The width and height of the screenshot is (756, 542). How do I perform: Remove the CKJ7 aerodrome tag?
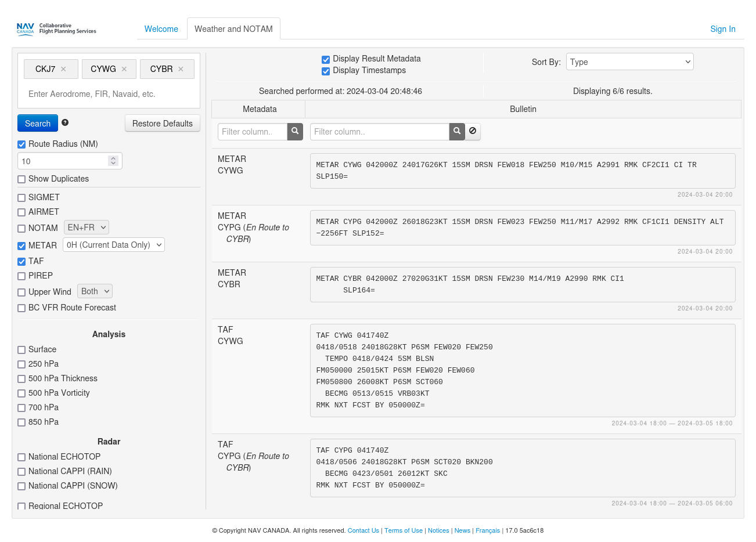pyautogui.click(x=63, y=69)
